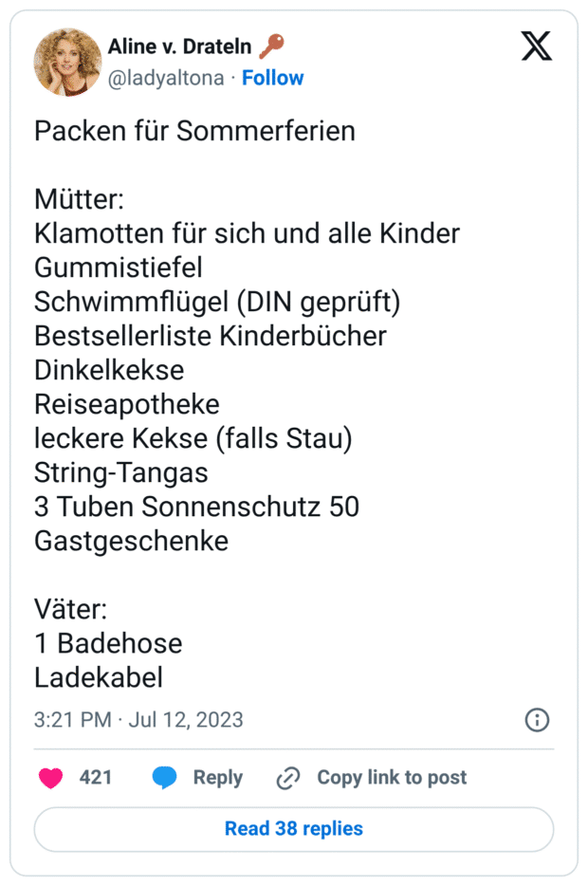Open the 3:21 PM Jul 12, 2023 timestamp
The image size is (588, 886).
click(138, 720)
